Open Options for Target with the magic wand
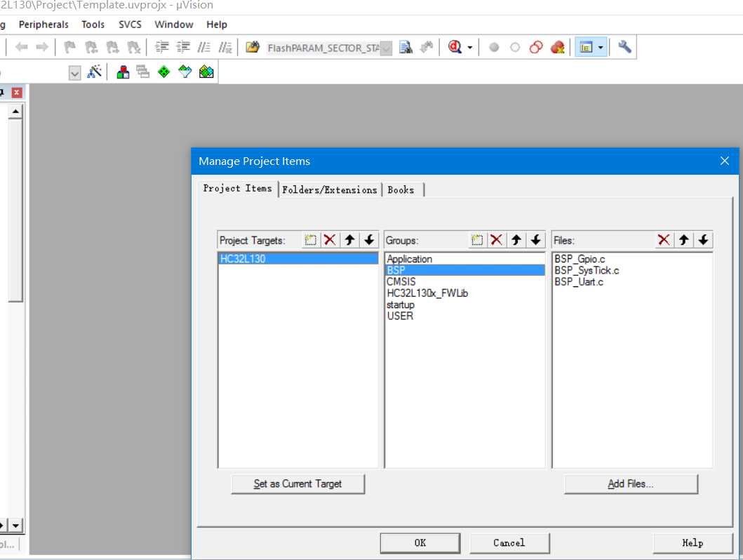Viewport: 743px width, 560px height. click(x=94, y=72)
